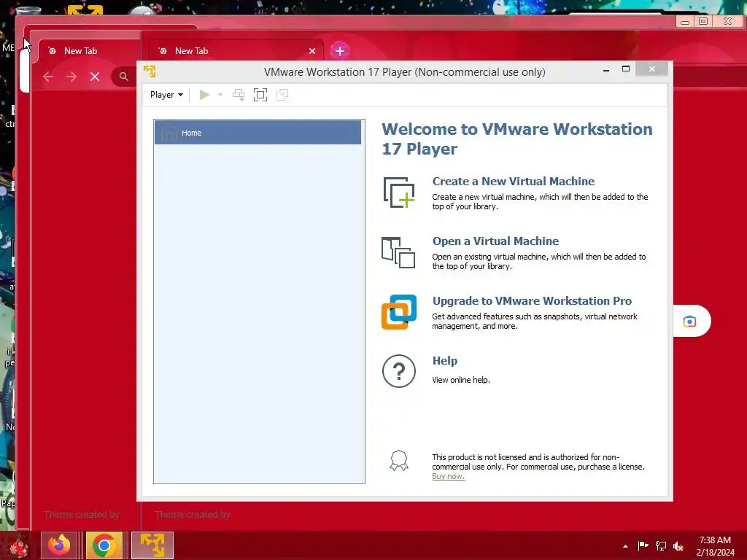
Task: Restore down the Chrome browser window
Action: pyautogui.click(x=703, y=21)
